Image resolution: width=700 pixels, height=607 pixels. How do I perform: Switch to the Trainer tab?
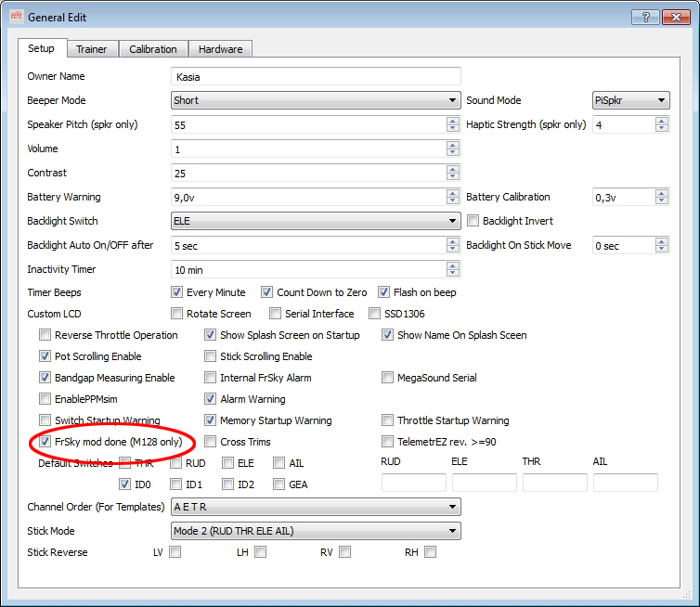tap(92, 49)
